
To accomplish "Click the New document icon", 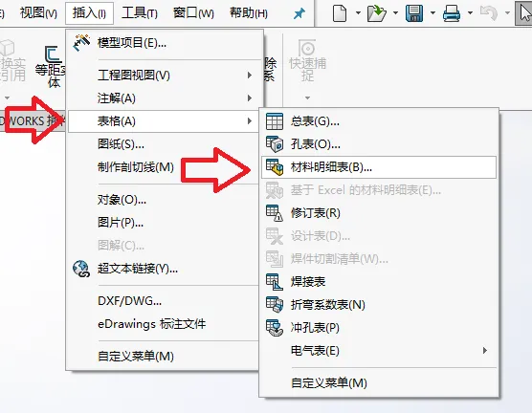I will click(340, 13).
